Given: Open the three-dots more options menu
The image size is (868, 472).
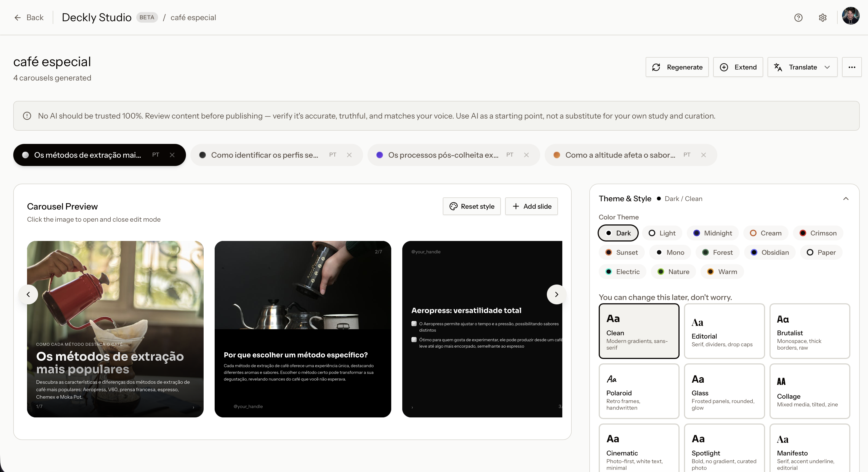Looking at the screenshot, I should [852, 67].
